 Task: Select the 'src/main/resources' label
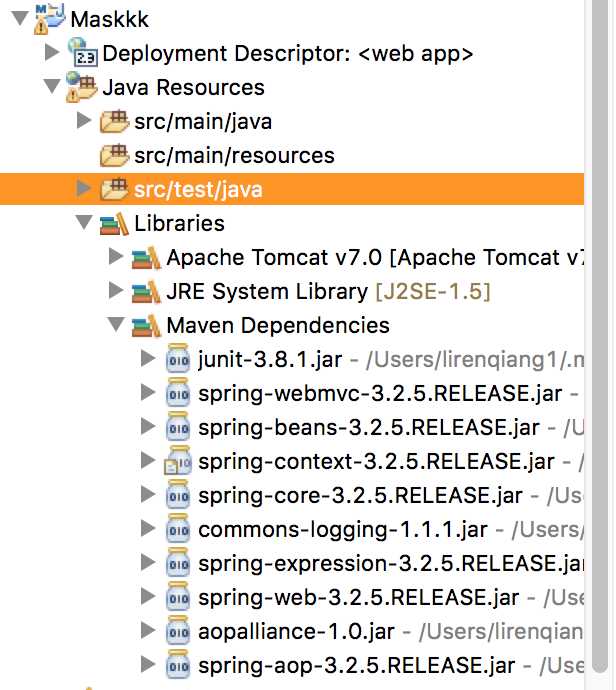coord(235,156)
